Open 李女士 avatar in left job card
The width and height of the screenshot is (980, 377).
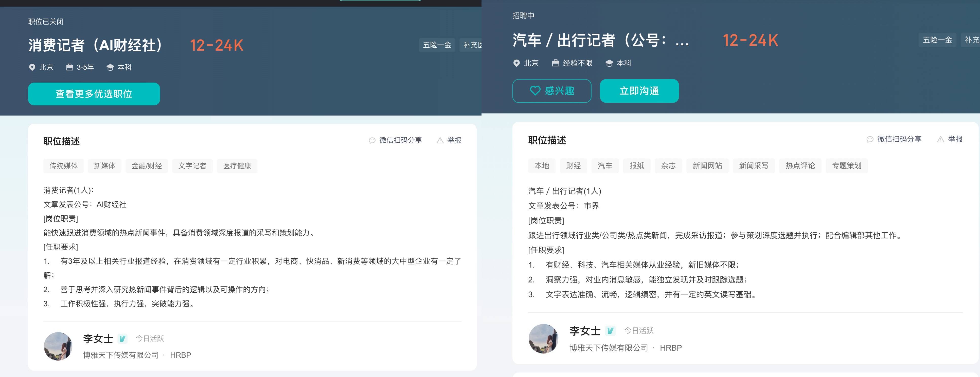(58, 346)
